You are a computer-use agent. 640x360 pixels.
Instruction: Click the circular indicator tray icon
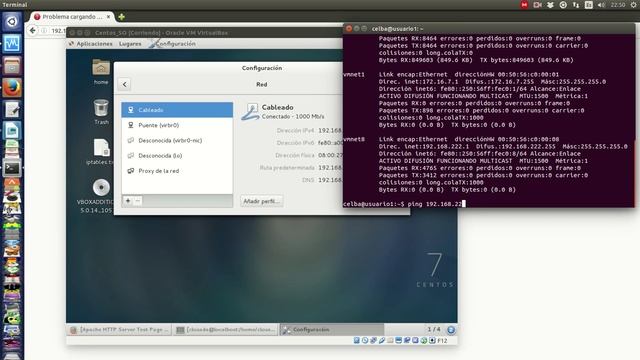[x=563, y=5]
